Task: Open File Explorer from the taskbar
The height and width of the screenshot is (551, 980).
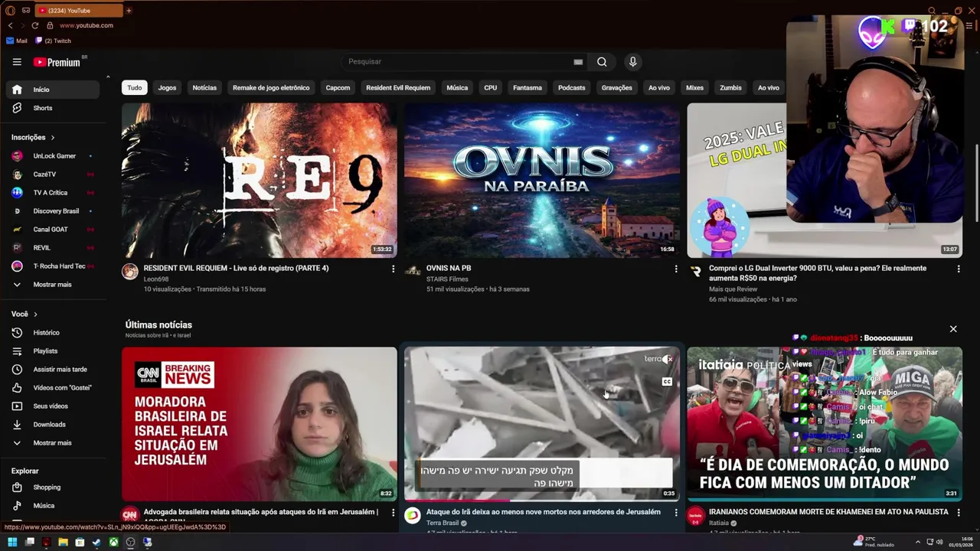Action: click(x=63, y=543)
